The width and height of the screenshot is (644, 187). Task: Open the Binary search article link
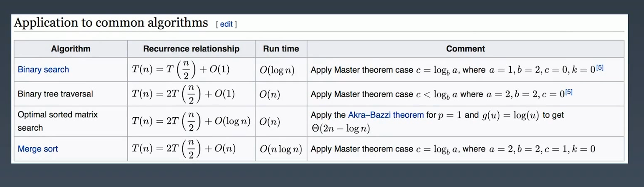pos(43,70)
